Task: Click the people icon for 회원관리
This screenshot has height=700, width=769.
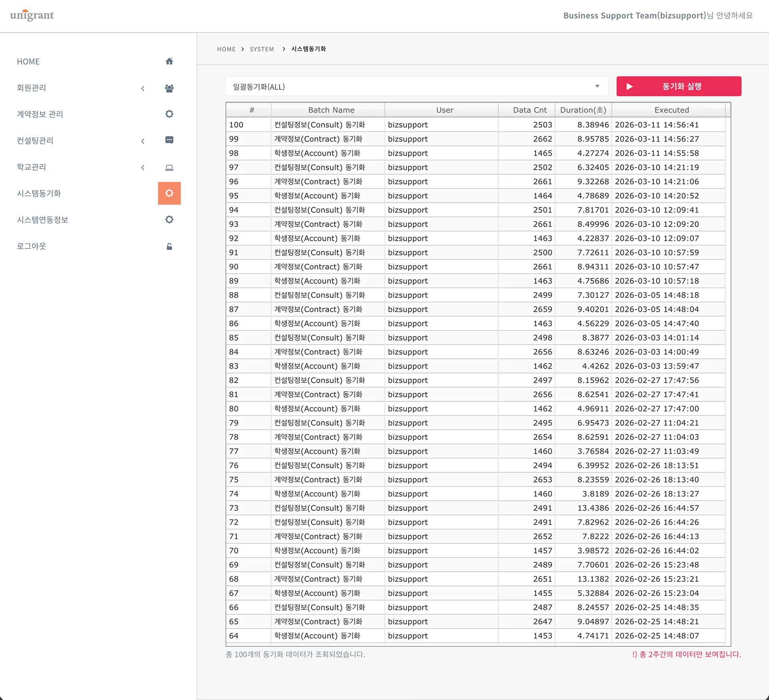Action: tap(169, 88)
